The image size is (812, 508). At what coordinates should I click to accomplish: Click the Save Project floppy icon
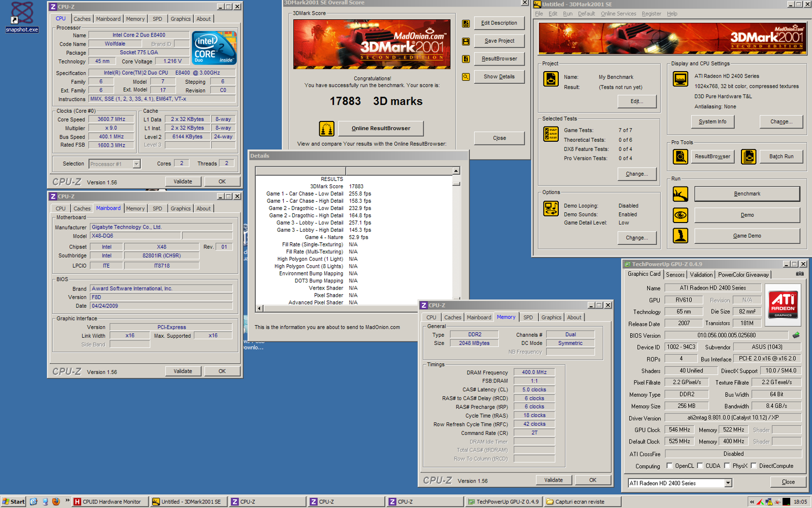tap(466, 41)
